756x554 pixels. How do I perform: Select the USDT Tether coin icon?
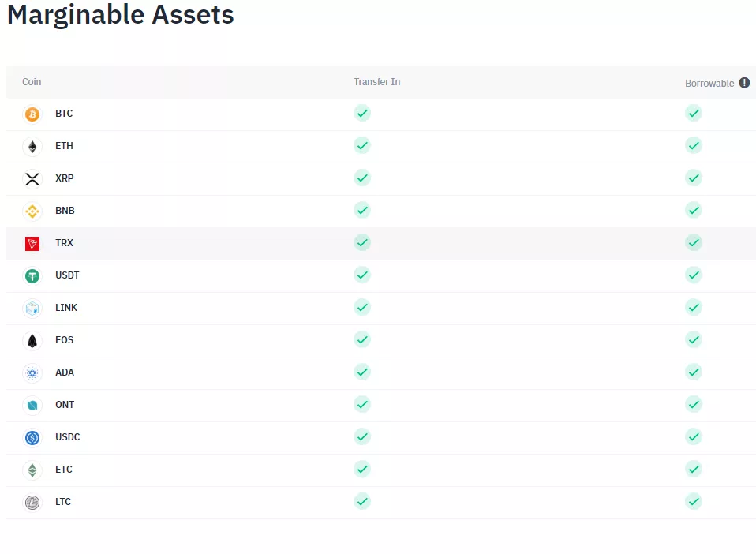(x=32, y=275)
